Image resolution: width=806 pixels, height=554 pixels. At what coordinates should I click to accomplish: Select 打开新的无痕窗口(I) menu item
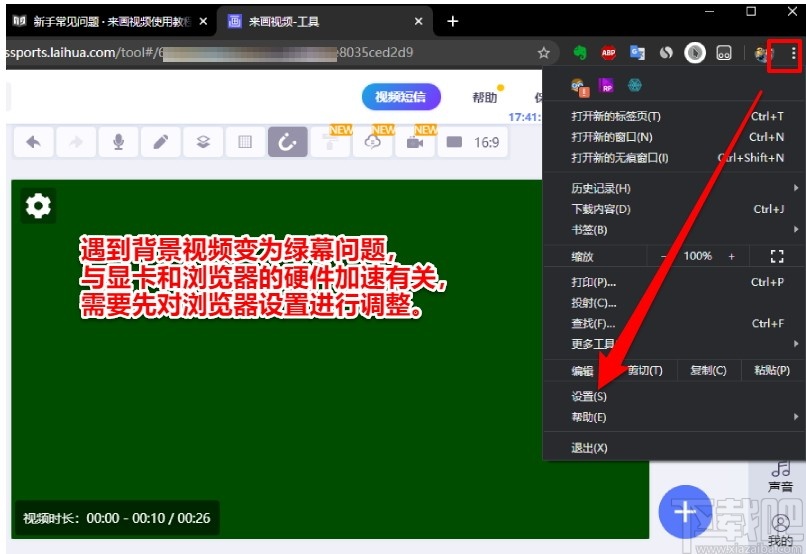673,158
